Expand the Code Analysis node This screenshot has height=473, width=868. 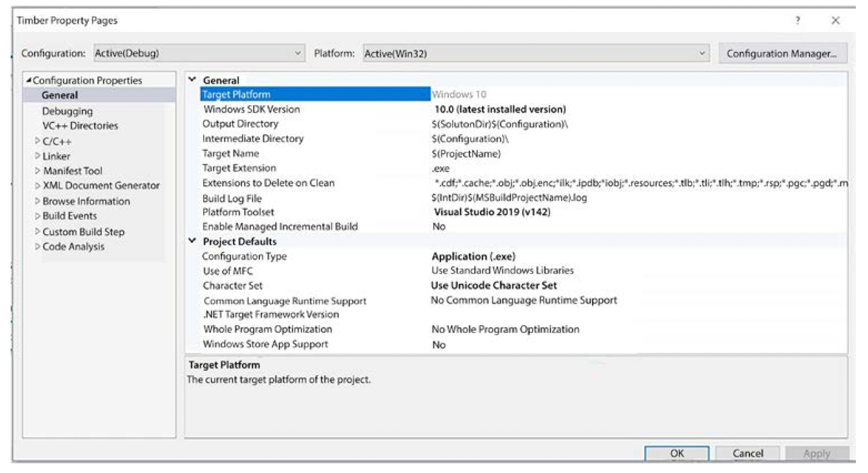(x=38, y=246)
